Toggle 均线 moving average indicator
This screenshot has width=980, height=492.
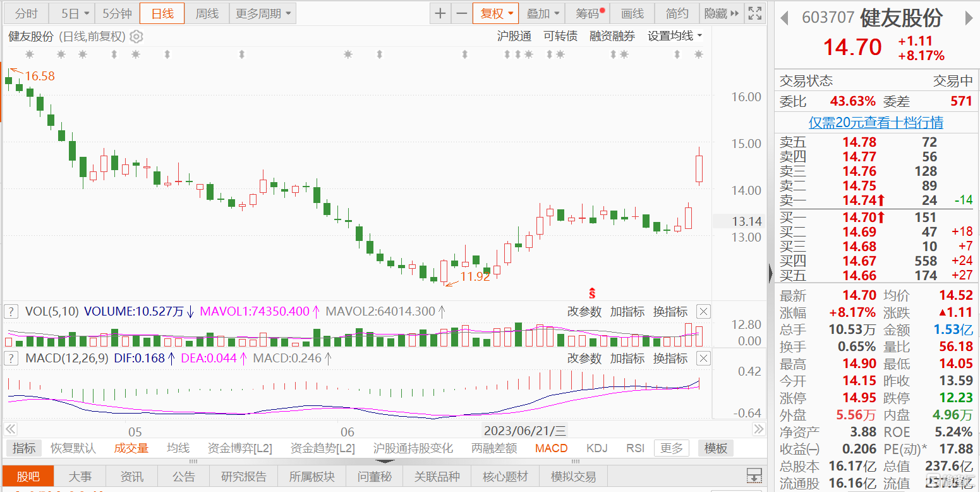coord(178,448)
